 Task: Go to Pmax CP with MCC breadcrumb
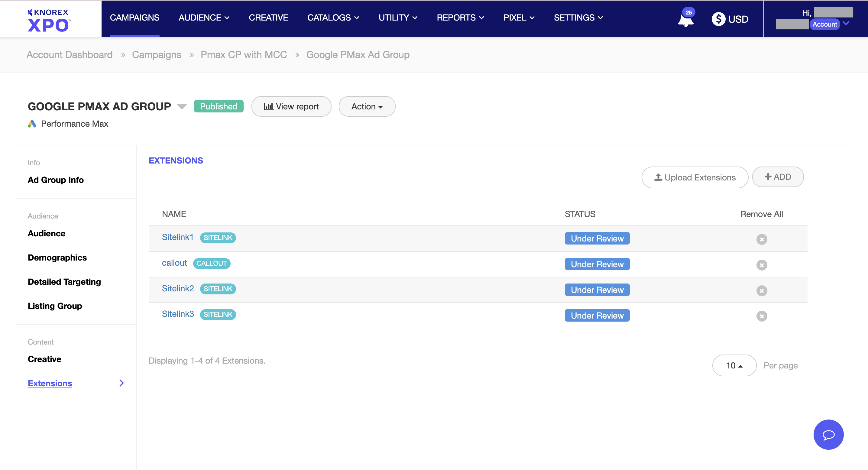click(x=244, y=55)
